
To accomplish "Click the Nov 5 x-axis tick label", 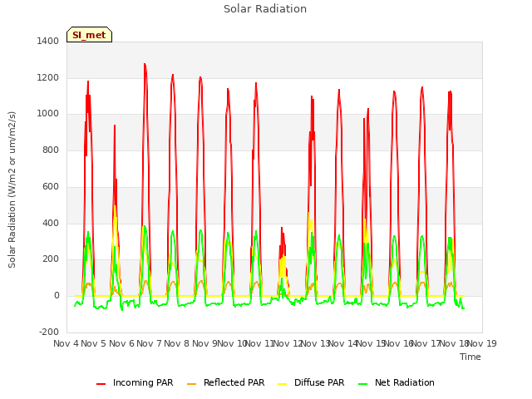I will pos(94,343).
